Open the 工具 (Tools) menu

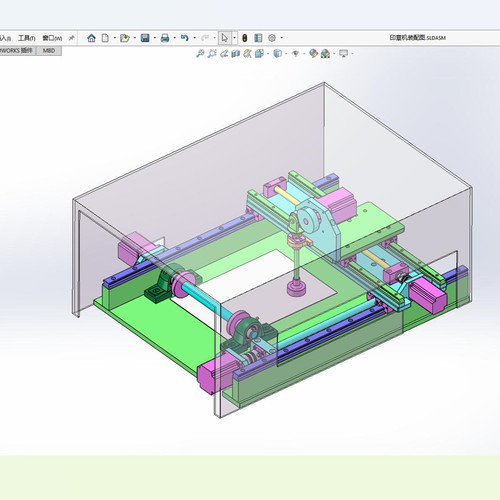pyautogui.click(x=26, y=38)
